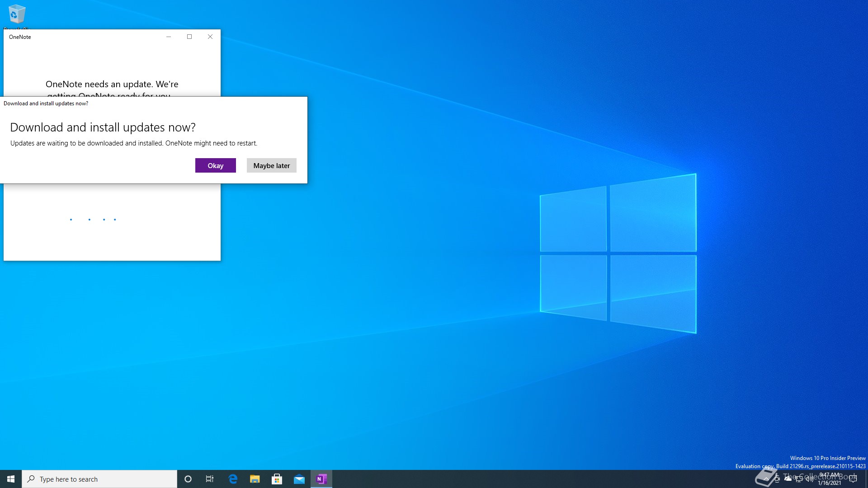Open the Microsoft Store taskbar icon

[x=277, y=479]
